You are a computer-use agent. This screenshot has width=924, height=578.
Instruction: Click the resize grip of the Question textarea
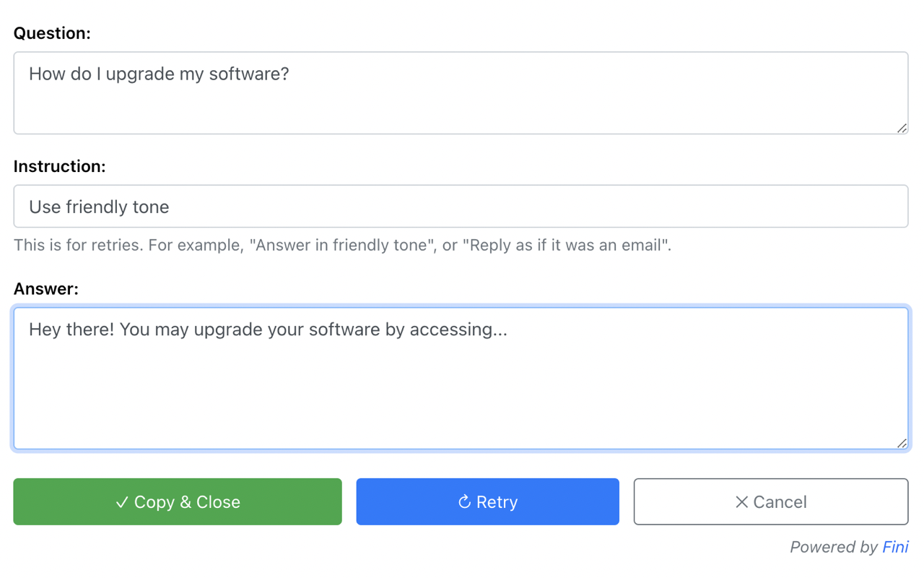tap(902, 129)
